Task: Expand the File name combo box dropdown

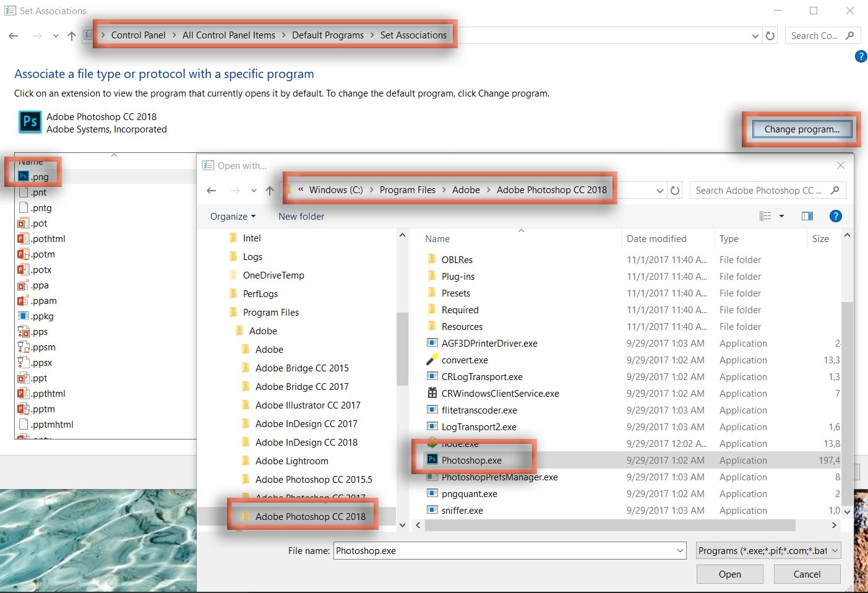Action: [x=680, y=550]
